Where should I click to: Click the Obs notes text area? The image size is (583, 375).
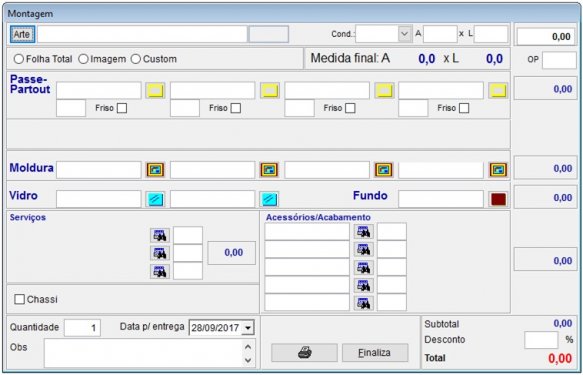click(143, 353)
